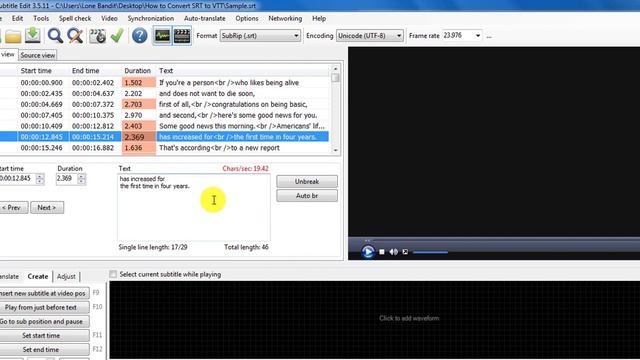Screen dimensions: 640x360
Task: Enable Select current subtitle while playing
Action: coord(113,274)
